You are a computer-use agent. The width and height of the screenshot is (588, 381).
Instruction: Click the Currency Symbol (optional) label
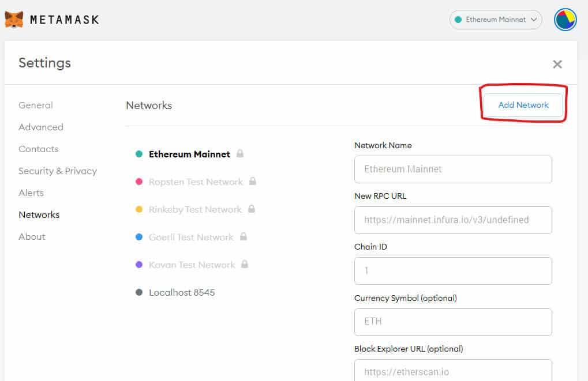[406, 298]
